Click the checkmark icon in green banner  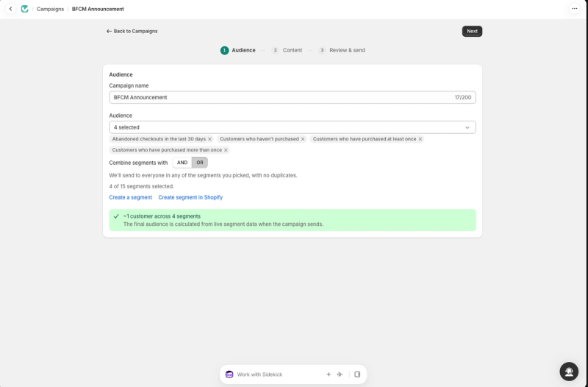pos(116,216)
